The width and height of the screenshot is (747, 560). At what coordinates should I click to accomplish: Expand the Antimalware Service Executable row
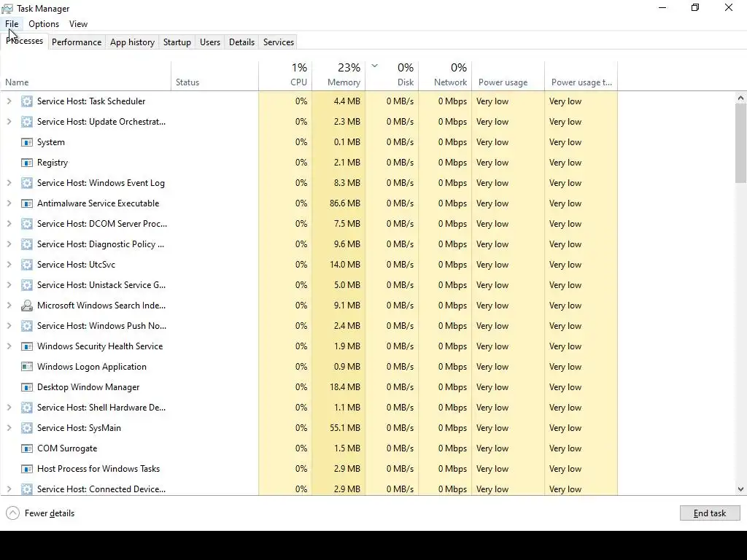coord(9,203)
